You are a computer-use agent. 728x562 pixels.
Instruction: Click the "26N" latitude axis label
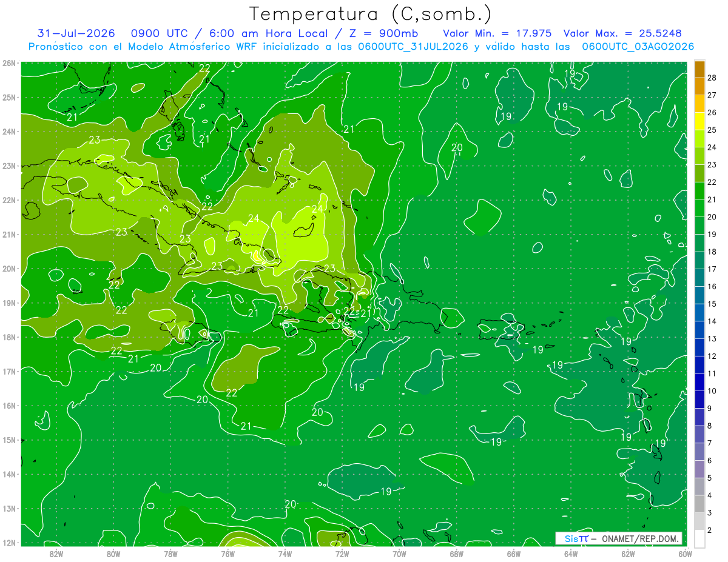click(x=8, y=63)
